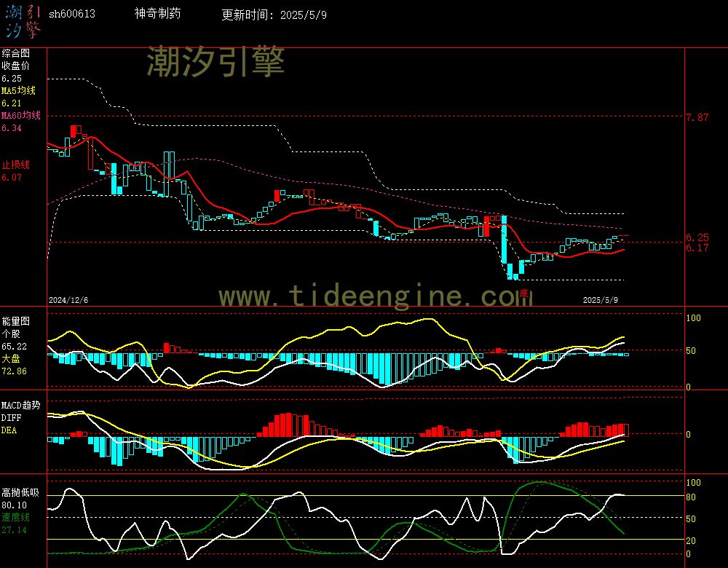Image resolution: width=728 pixels, height=568 pixels.
Task: Click the 高抛低吸 value 80.10
Action: pyautogui.click(x=14, y=505)
